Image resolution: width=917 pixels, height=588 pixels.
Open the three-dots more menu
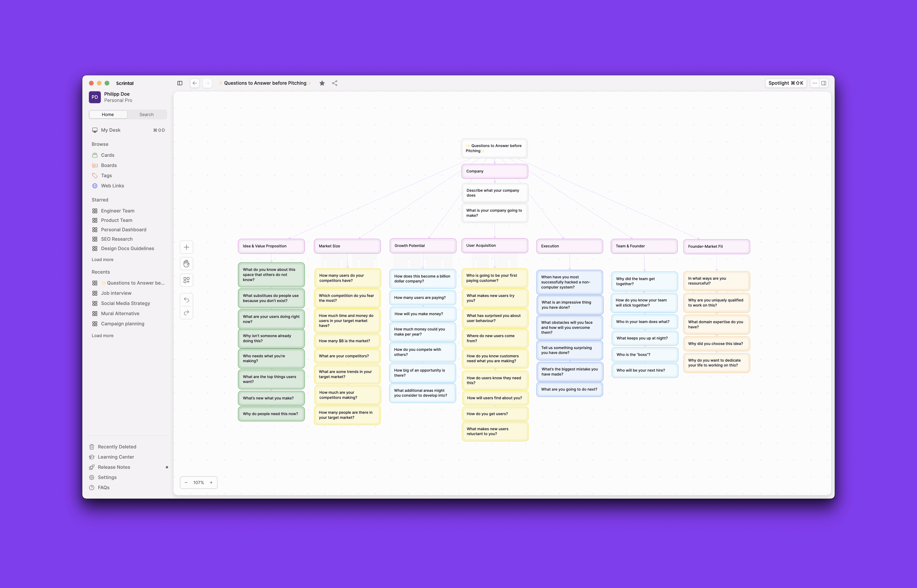pos(814,83)
